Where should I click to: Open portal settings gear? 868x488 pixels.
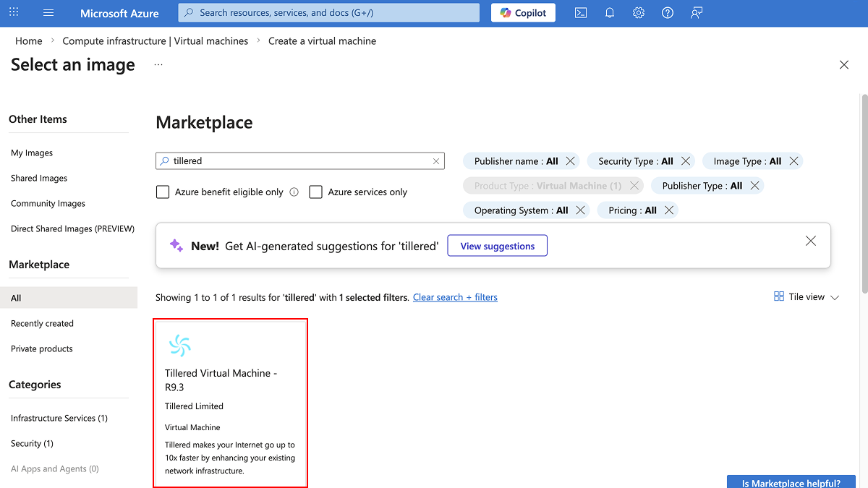(x=638, y=12)
